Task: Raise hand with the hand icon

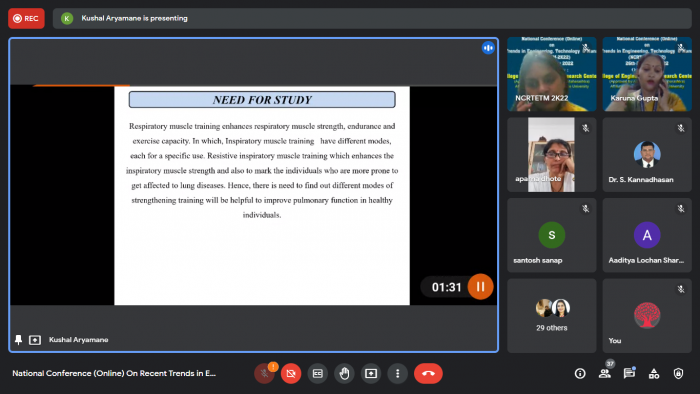Action: point(344,373)
